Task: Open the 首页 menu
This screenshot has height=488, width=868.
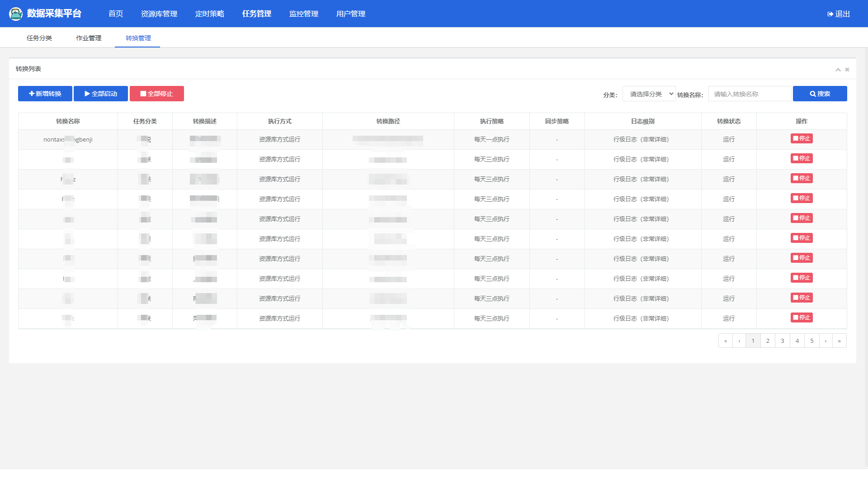Action: point(116,14)
